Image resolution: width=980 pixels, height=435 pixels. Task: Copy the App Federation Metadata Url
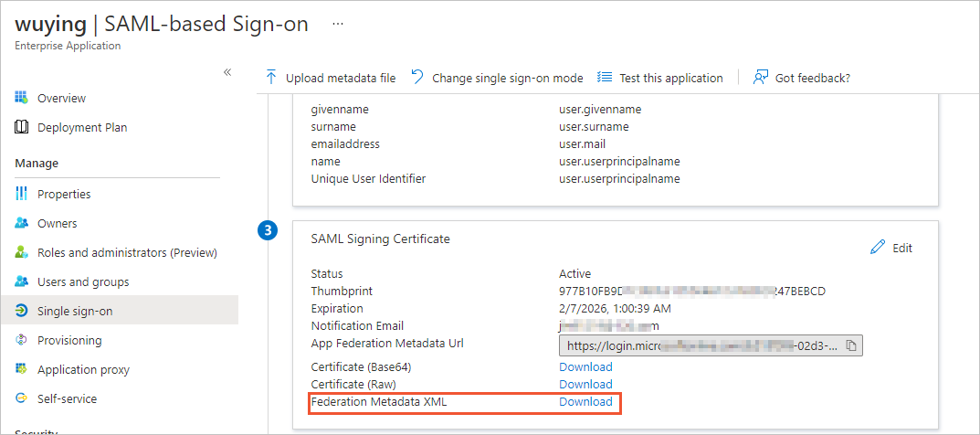point(850,345)
